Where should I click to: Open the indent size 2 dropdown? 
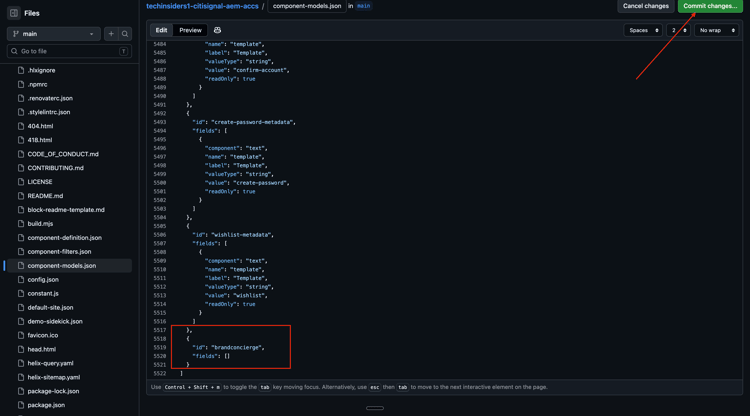678,30
